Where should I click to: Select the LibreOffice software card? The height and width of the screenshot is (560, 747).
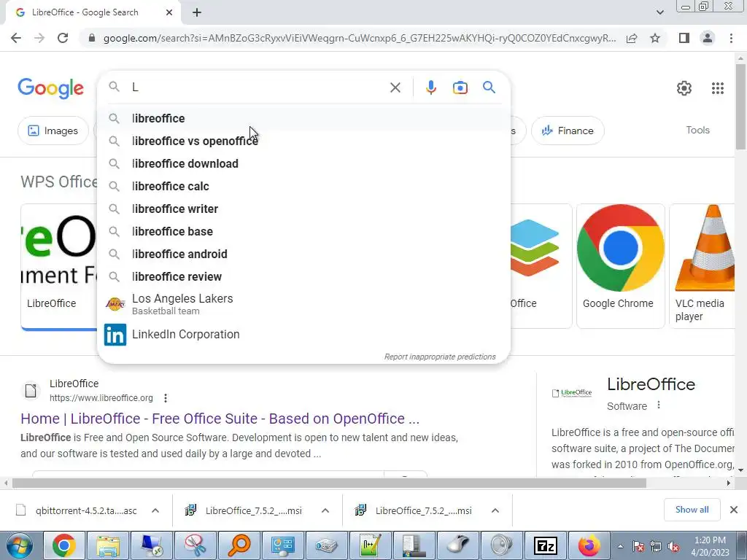point(59,266)
